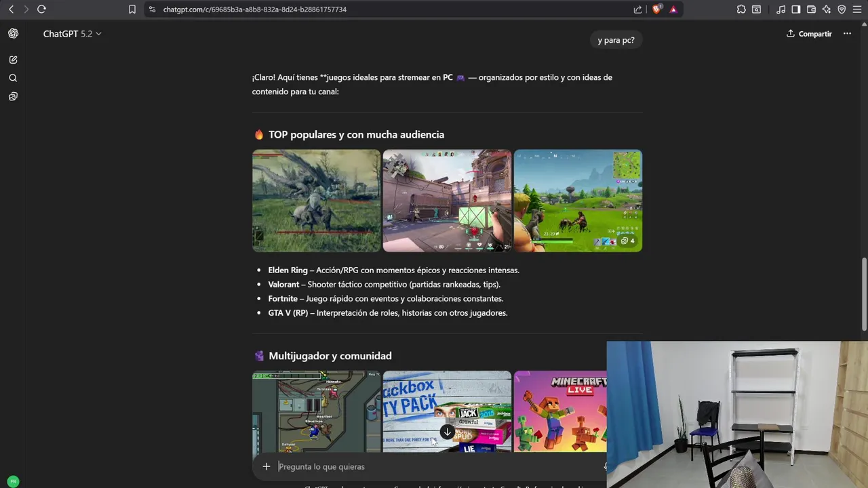Viewport: 868px width, 488px height.
Task: Open Leo AI sparkle icon
Action: (826, 9)
